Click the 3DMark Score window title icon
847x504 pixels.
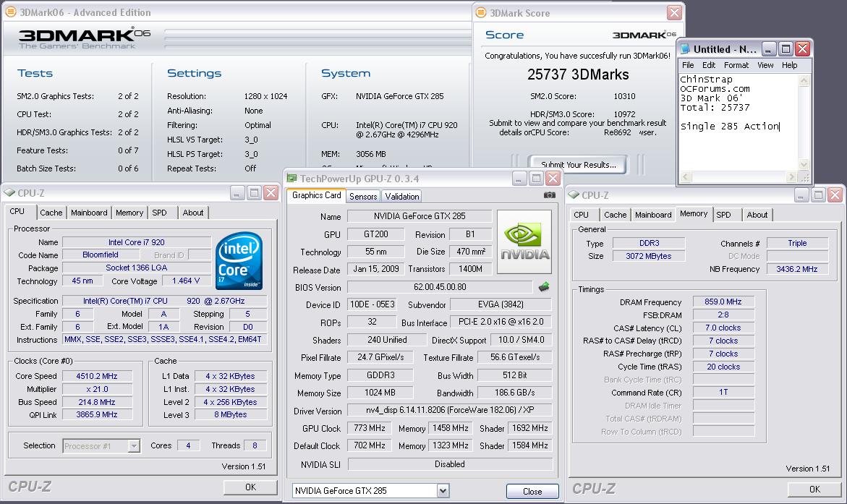pyautogui.click(x=480, y=12)
